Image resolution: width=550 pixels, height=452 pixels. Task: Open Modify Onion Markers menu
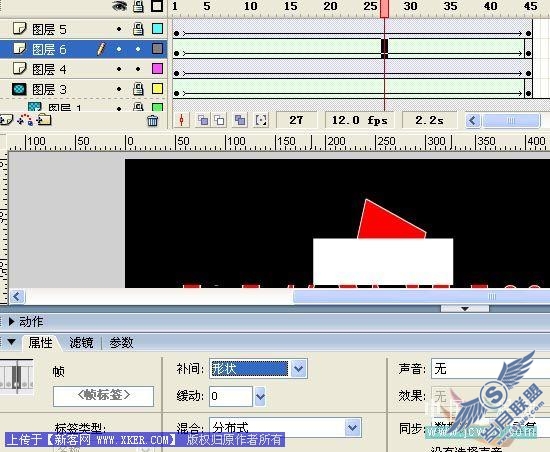point(261,120)
